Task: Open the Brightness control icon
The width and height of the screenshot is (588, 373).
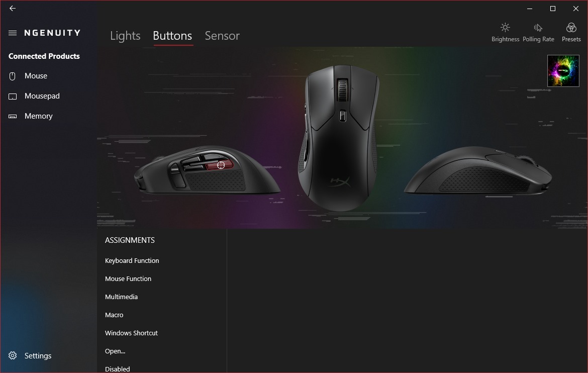Action: 505,27
